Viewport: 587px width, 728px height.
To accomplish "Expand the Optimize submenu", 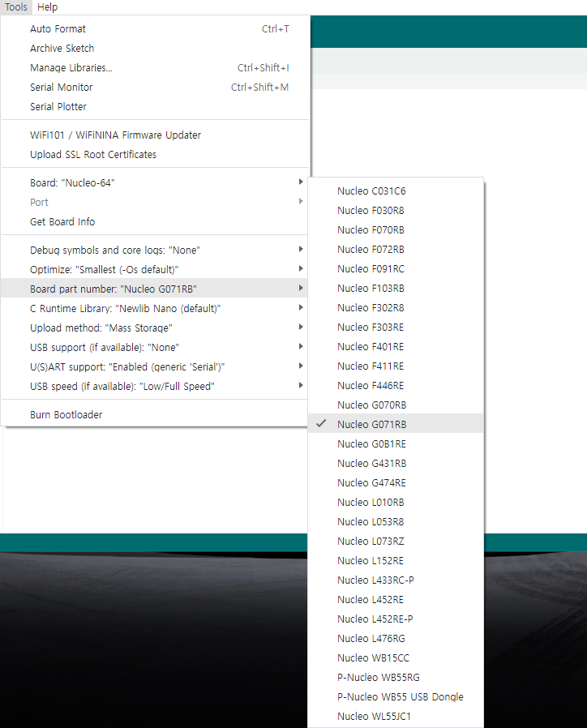I will (155, 270).
